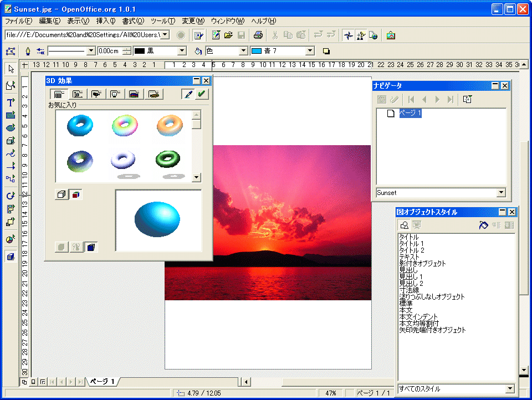The width and height of the screenshot is (532, 400).
Task: Select the 本文インデント style
Action: [x=418, y=316]
